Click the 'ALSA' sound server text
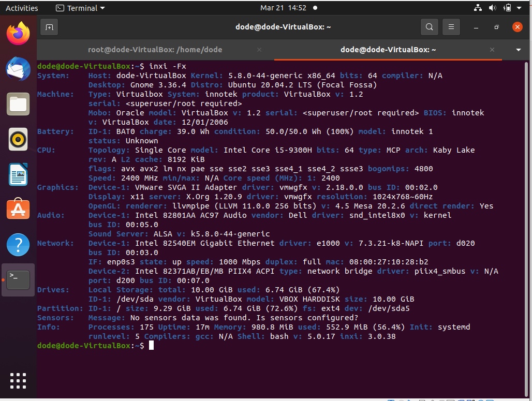The image size is (532, 401). (162, 234)
